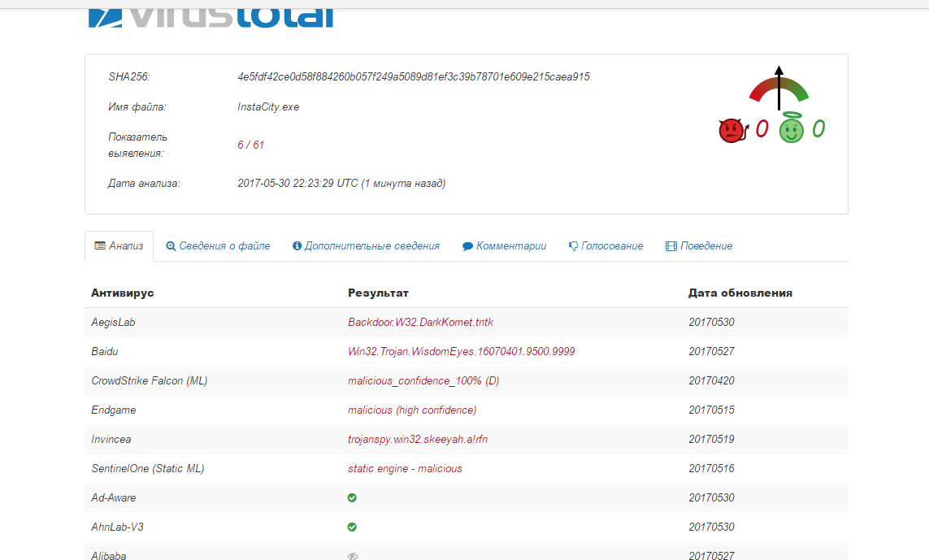Click the green checkmark in Ad-Aware row
This screenshot has width=929, height=560.
[352, 497]
